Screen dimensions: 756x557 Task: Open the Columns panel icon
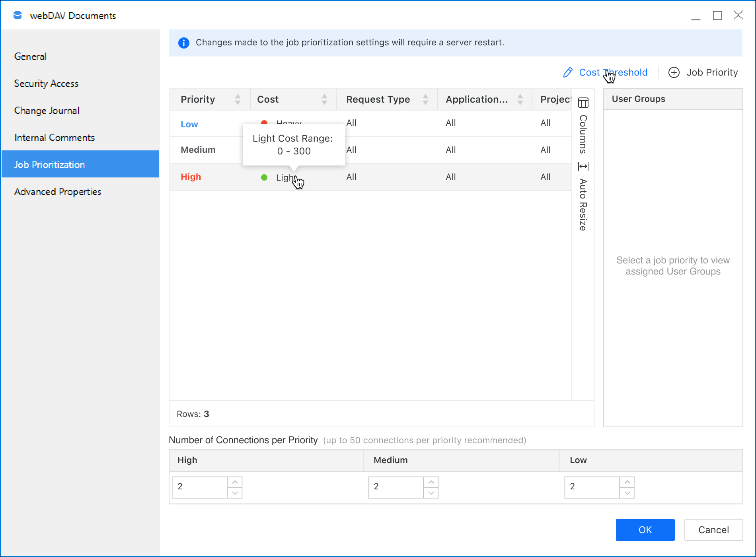[583, 103]
